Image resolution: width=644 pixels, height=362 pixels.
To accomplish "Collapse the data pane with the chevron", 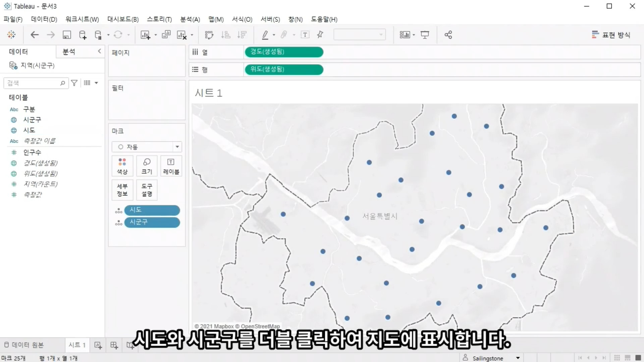I will [99, 51].
